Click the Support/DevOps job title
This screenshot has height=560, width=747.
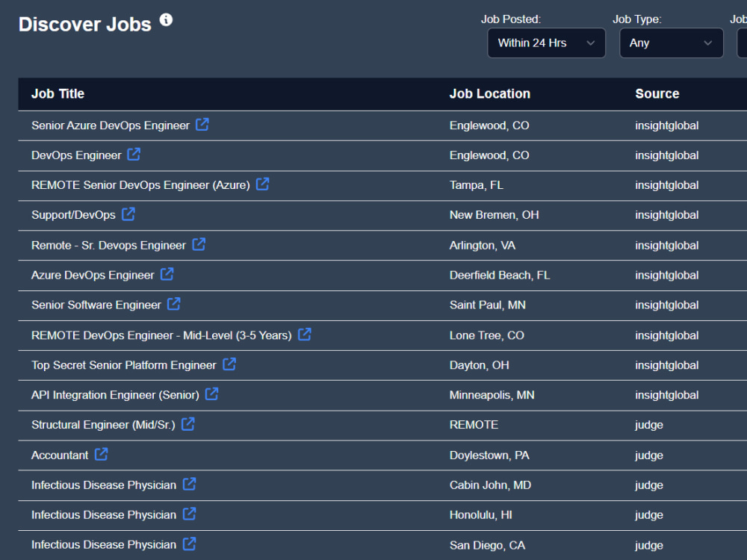tap(73, 215)
